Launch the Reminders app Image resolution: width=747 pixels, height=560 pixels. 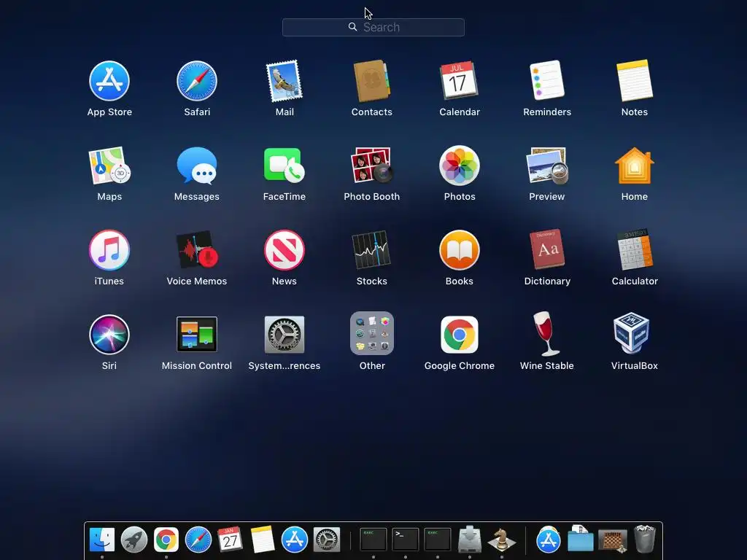547,80
